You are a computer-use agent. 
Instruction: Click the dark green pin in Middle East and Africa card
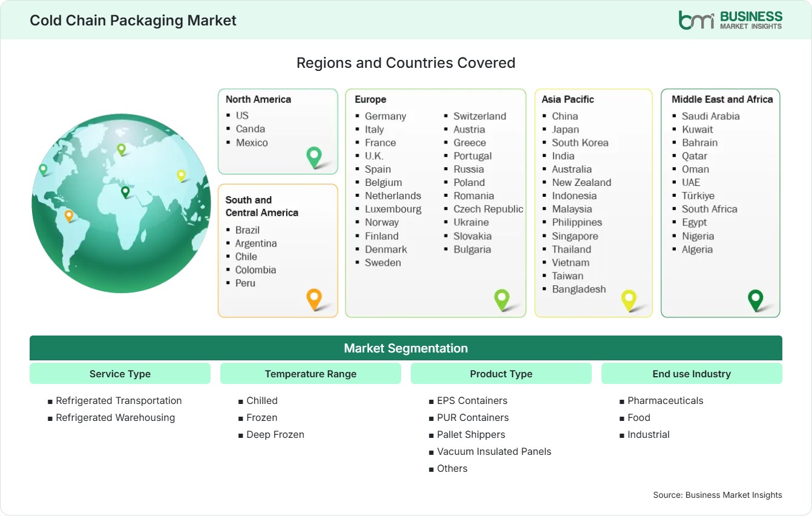tap(756, 300)
